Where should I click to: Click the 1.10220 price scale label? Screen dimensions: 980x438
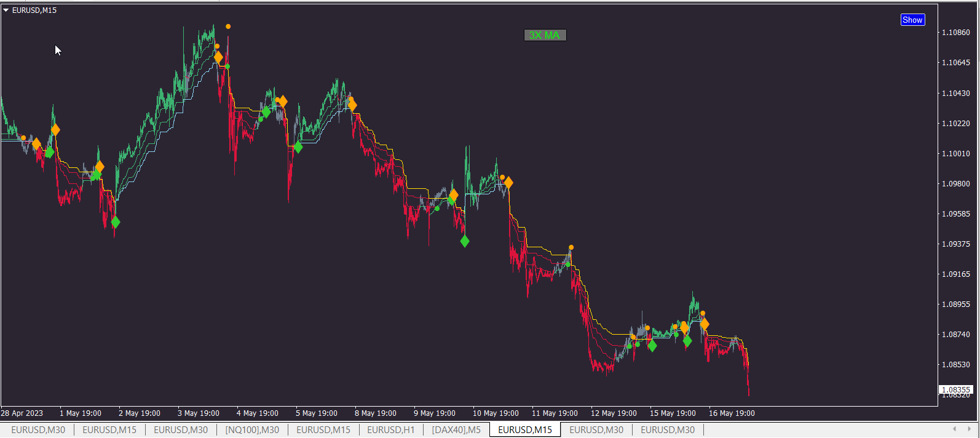[x=956, y=124]
